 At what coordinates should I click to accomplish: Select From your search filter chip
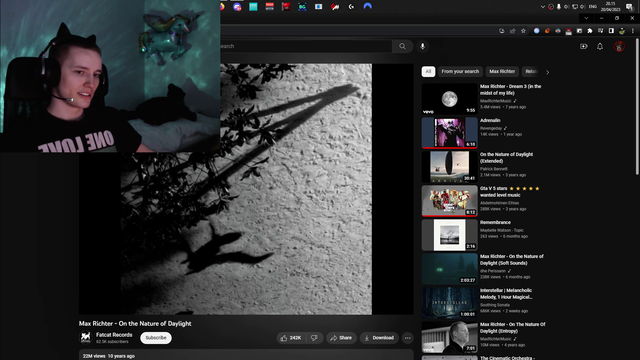click(x=460, y=71)
